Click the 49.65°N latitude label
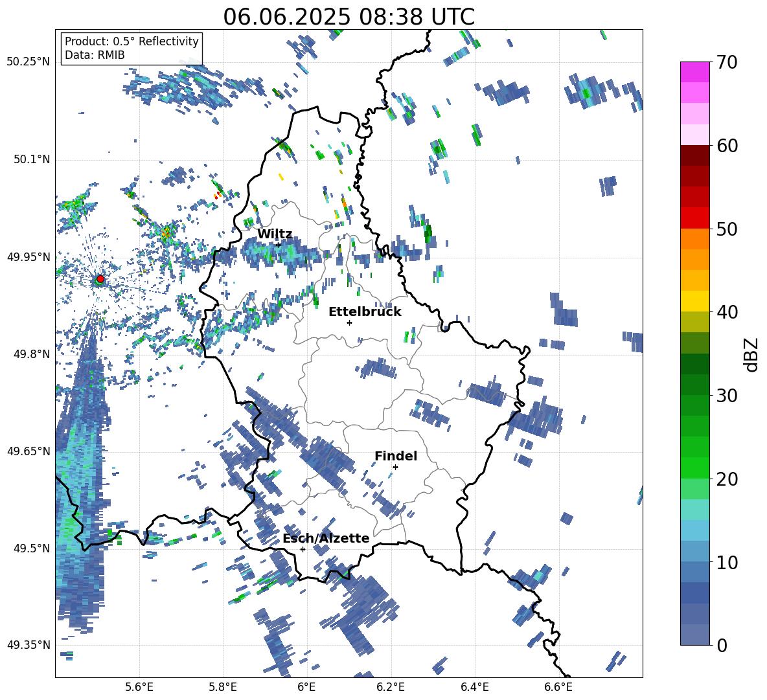Screen dimensions: 767x700 [x=29, y=451]
